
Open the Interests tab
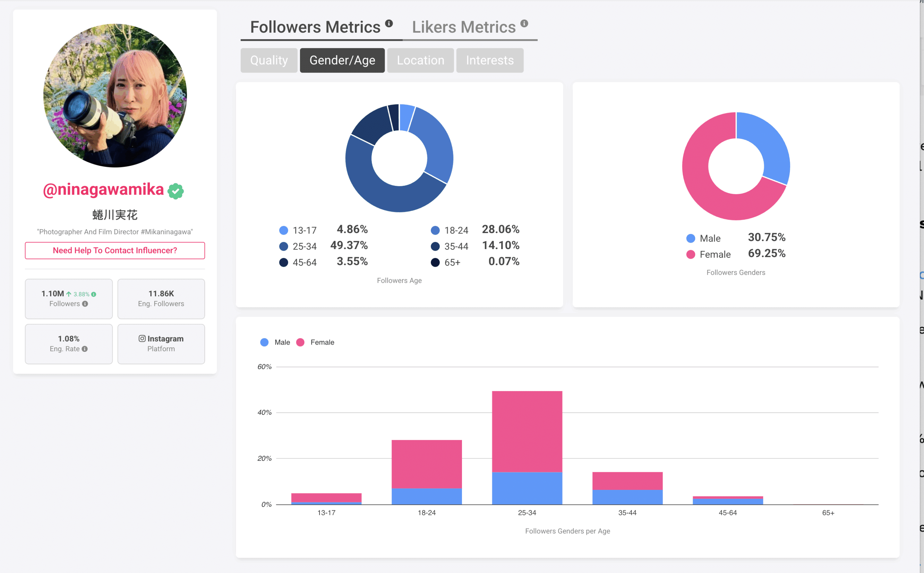pos(490,60)
